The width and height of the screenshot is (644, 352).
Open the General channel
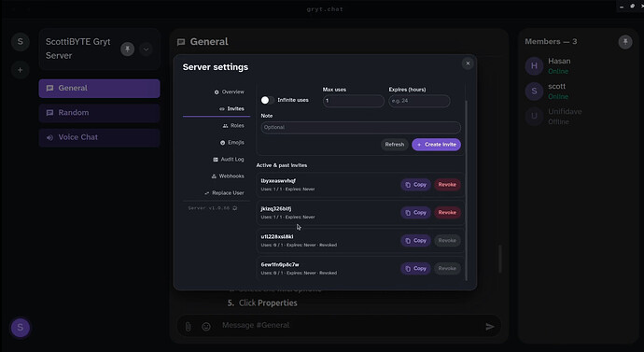point(99,89)
